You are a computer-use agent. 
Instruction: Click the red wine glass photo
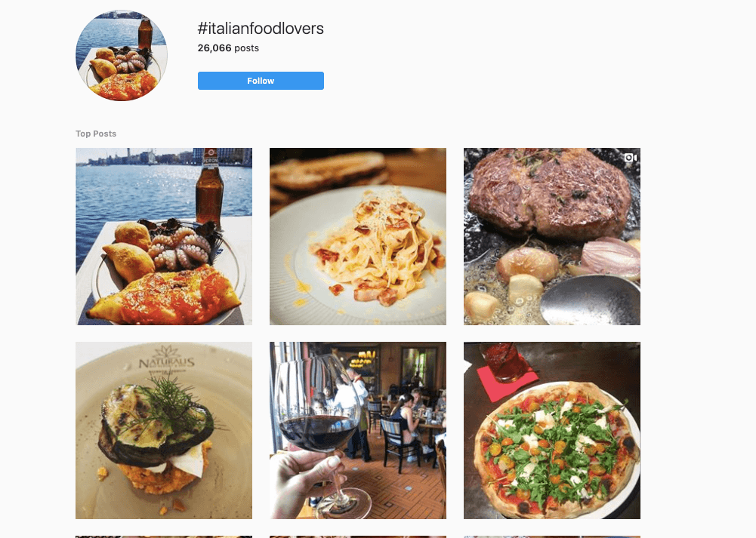[x=357, y=430]
